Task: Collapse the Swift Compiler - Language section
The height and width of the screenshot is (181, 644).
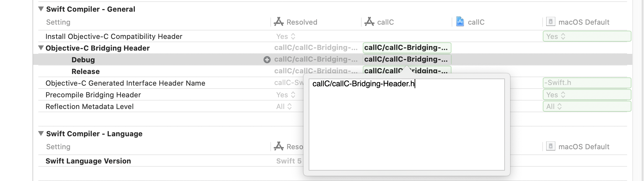Action: click(41, 134)
